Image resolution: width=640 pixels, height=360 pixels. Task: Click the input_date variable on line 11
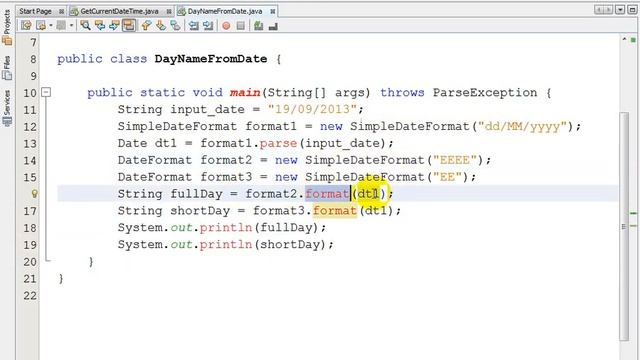coord(207,109)
